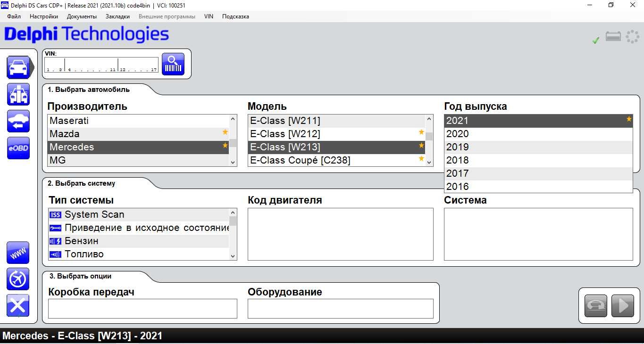Open the Файл menu
The height and width of the screenshot is (344, 644).
coord(14,16)
